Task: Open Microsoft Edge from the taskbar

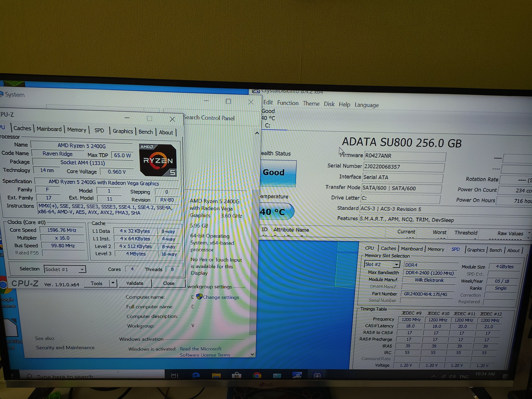Action: click(x=196, y=375)
